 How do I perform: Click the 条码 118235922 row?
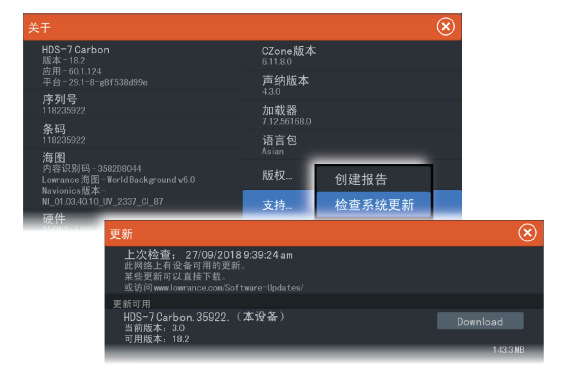[x=133, y=134]
